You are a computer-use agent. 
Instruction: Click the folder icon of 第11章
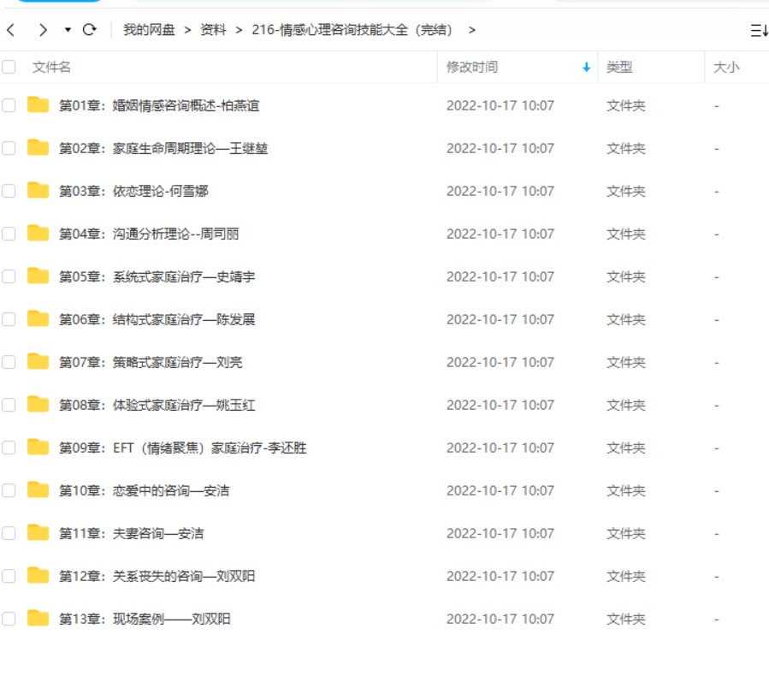coord(38,532)
